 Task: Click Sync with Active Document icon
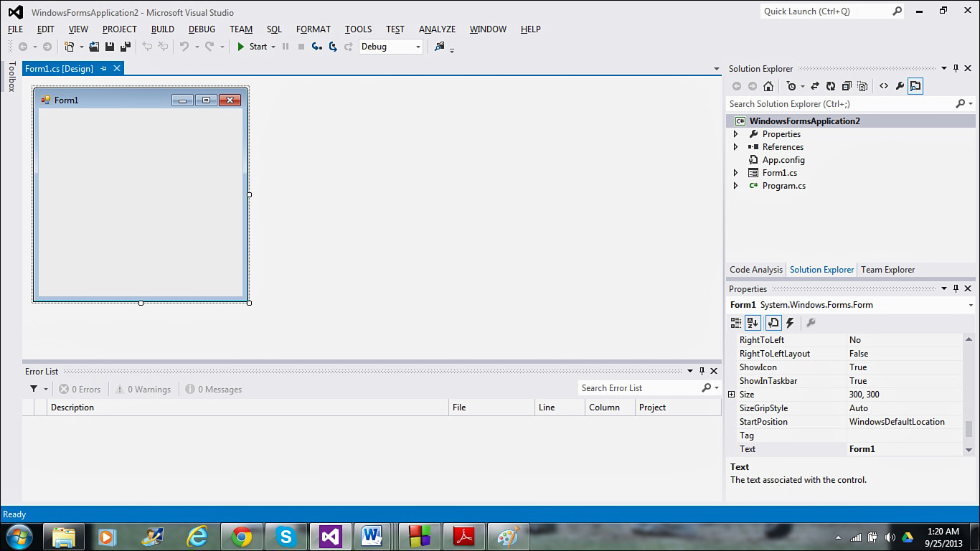(815, 86)
